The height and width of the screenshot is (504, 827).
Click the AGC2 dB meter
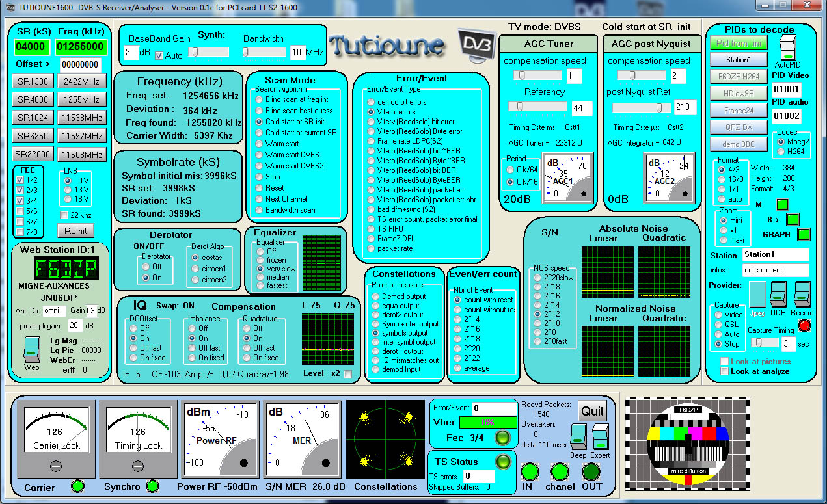(x=670, y=178)
